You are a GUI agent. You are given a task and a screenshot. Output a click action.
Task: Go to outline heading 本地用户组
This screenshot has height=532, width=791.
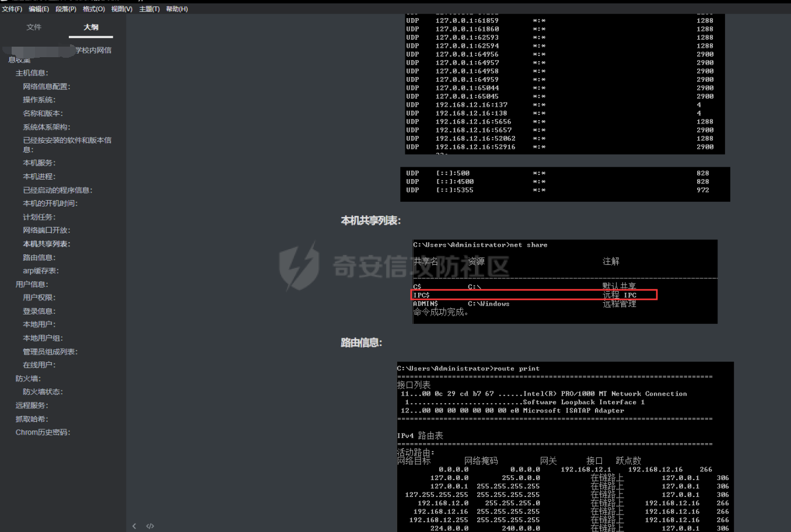[43, 338]
